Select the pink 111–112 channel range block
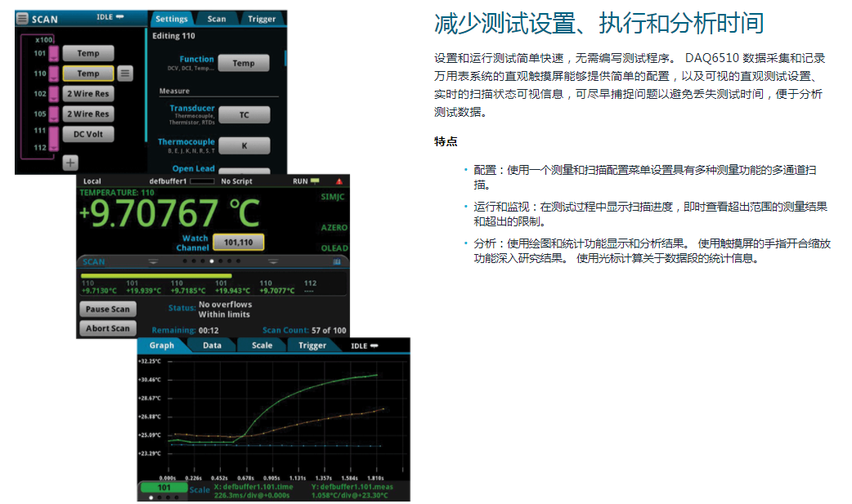Viewport: 852px width, 504px height. 53,139
